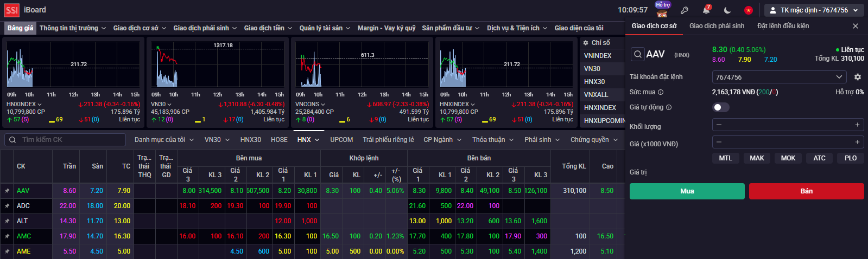Open the Danh mục của tôi dropdown
868x259 pixels.
(x=164, y=140)
